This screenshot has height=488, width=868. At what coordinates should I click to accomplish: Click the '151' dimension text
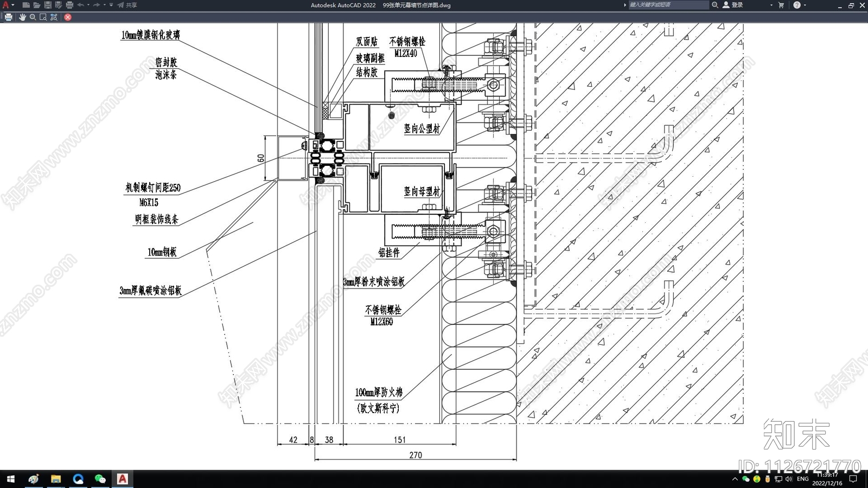pos(400,440)
